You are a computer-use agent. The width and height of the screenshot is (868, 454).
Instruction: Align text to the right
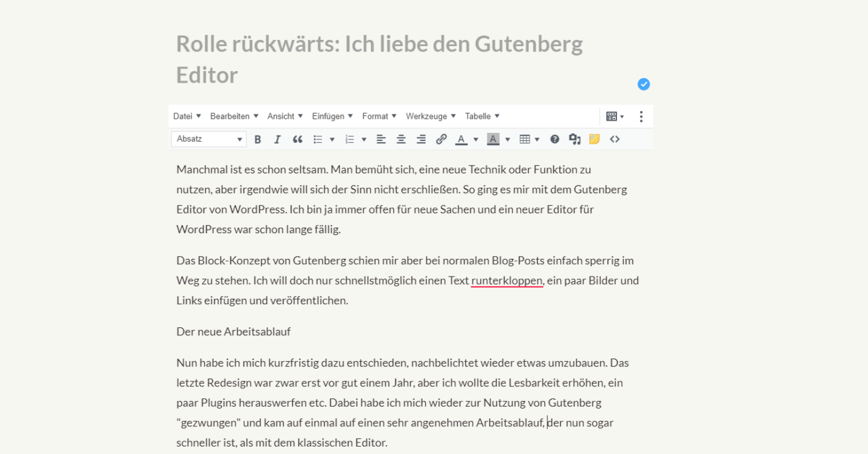pyautogui.click(x=421, y=140)
